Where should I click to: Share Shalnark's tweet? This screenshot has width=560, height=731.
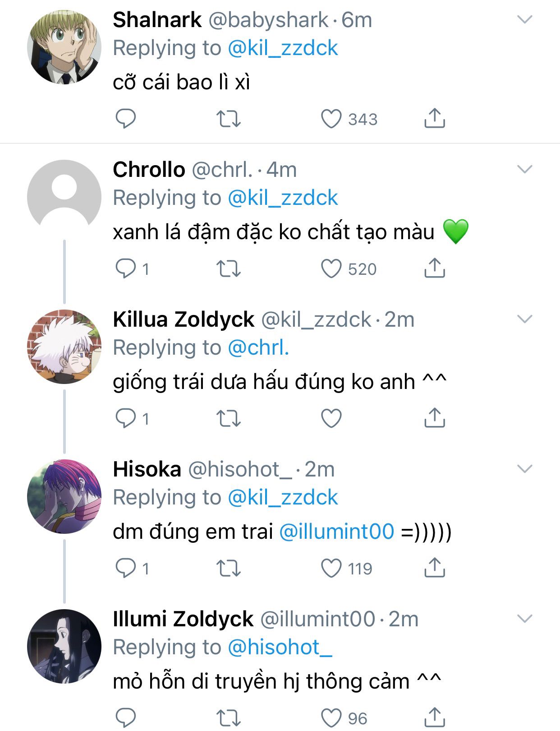[x=434, y=118]
